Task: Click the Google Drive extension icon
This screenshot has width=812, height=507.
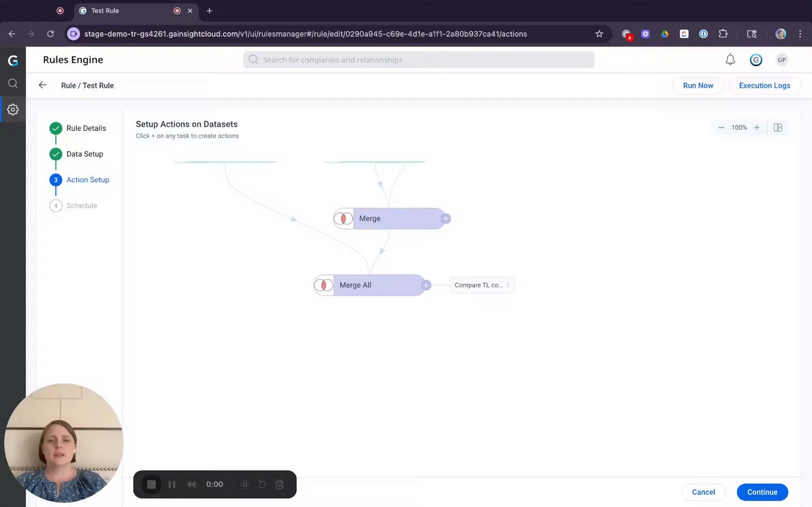Action: click(x=665, y=34)
